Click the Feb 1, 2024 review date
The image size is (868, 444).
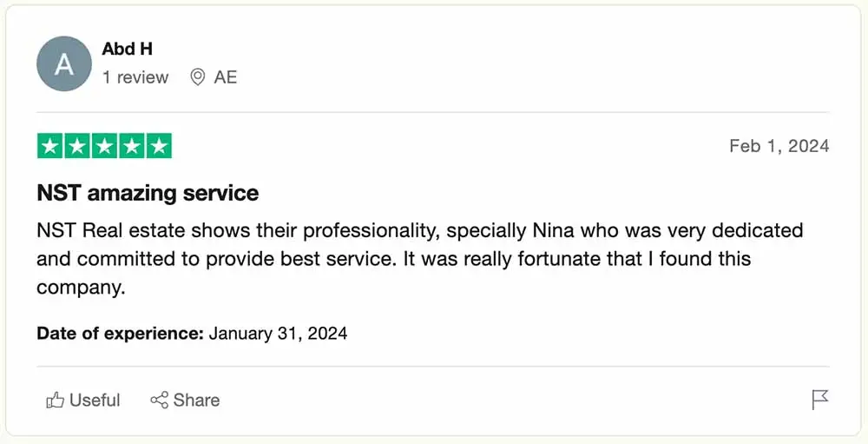click(779, 146)
